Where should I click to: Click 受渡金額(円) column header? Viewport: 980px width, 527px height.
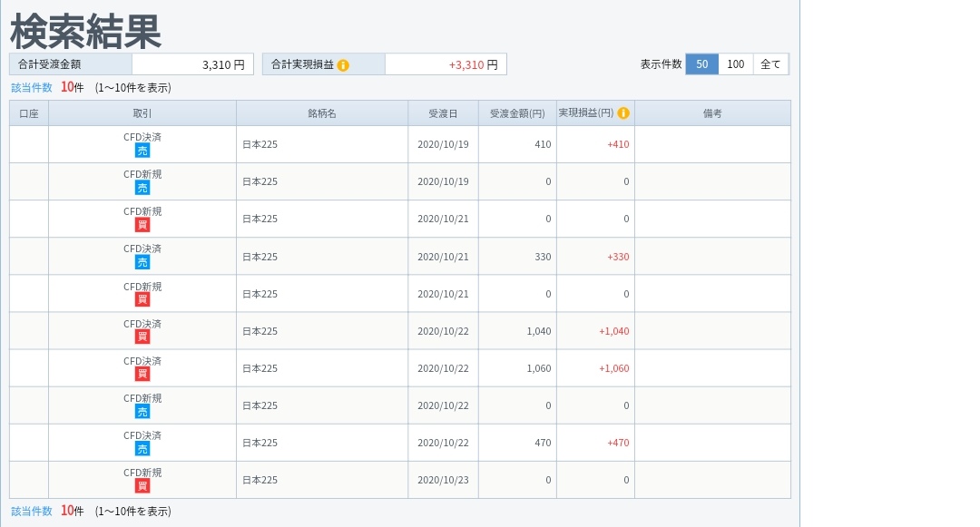tap(517, 113)
